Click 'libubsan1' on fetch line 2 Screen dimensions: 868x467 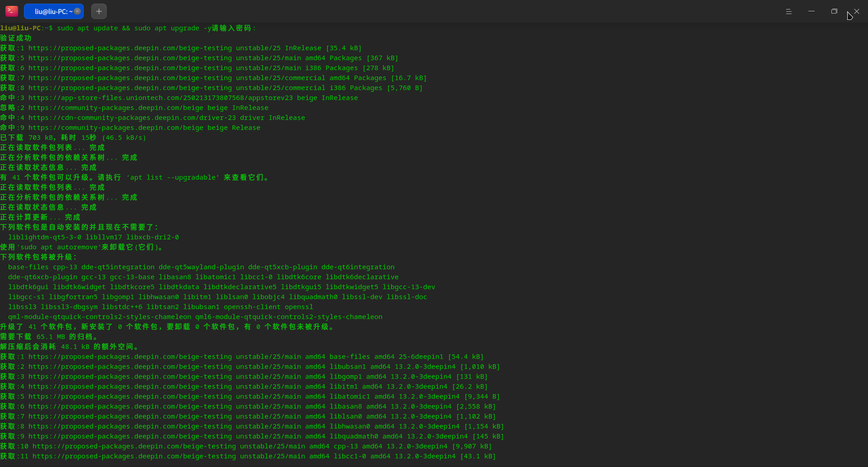tap(348, 367)
